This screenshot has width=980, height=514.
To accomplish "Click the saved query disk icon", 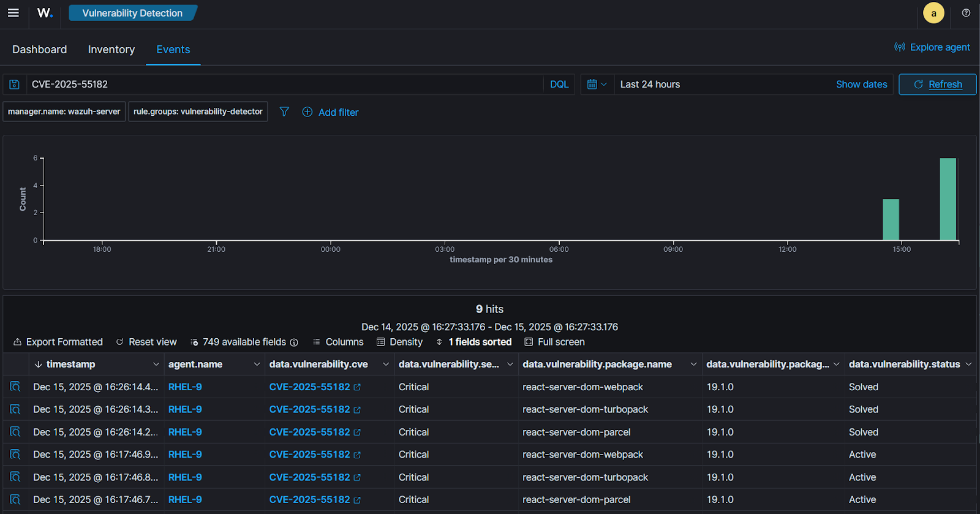I will pyautogui.click(x=15, y=85).
